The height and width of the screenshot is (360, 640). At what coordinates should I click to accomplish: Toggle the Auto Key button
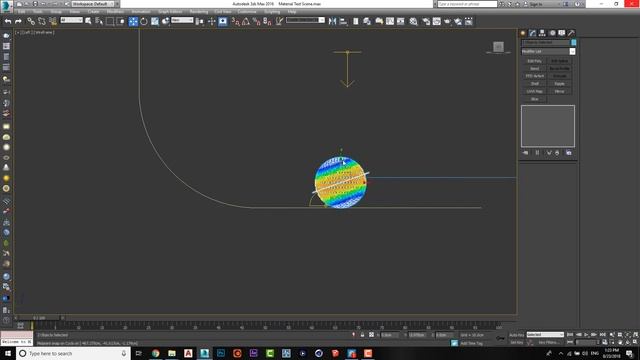pyautogui.click(x=516, y=335)
